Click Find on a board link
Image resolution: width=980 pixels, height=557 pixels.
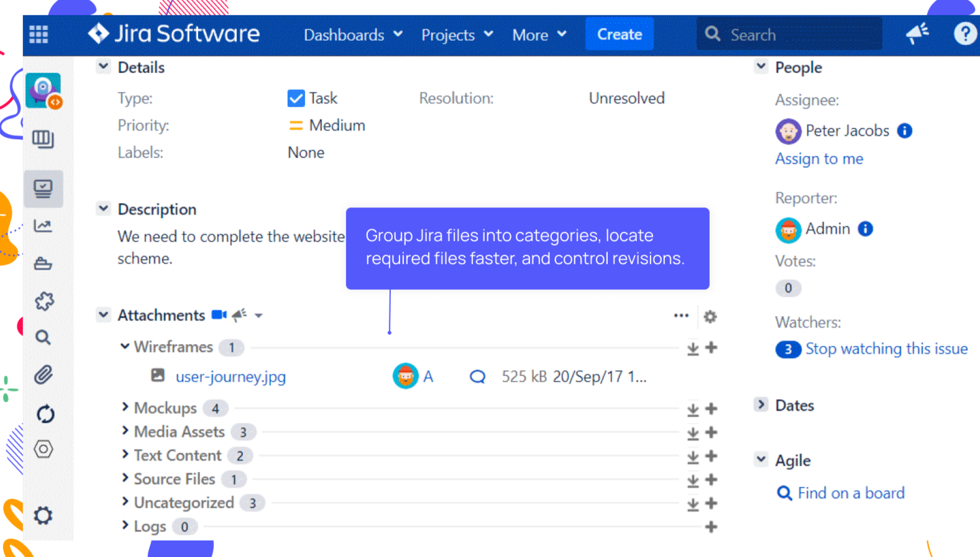coord(851,493)
